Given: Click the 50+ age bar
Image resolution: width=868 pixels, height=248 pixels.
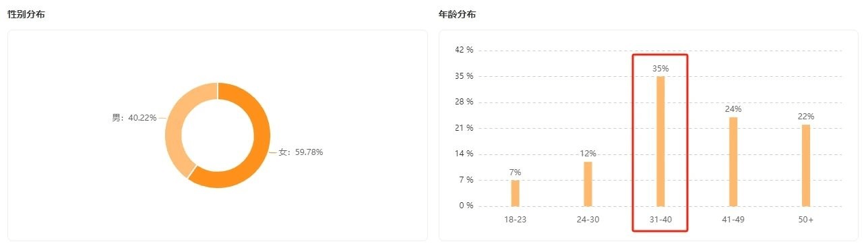Looking at the screenshot, I should point(806,165).
